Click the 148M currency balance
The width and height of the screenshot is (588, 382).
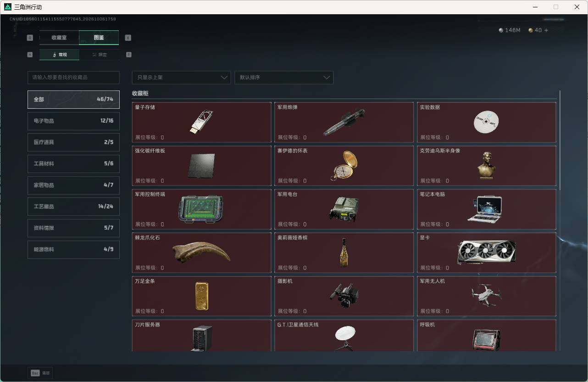[510, 30]
